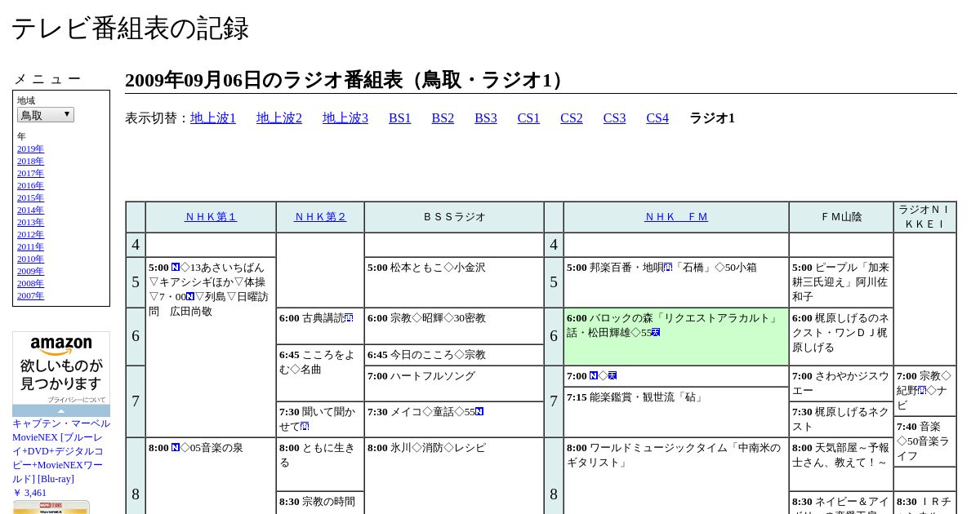Click the ＢＳＳラジオ column header

[454, 217]
